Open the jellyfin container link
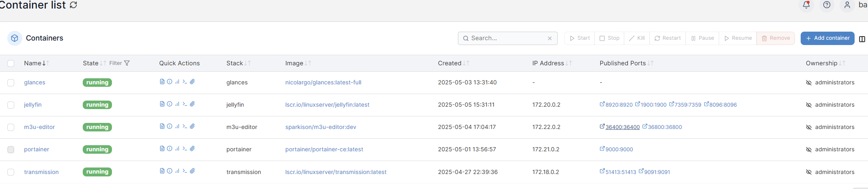Screen dimensions: 868x189 [x=33, y=105]
